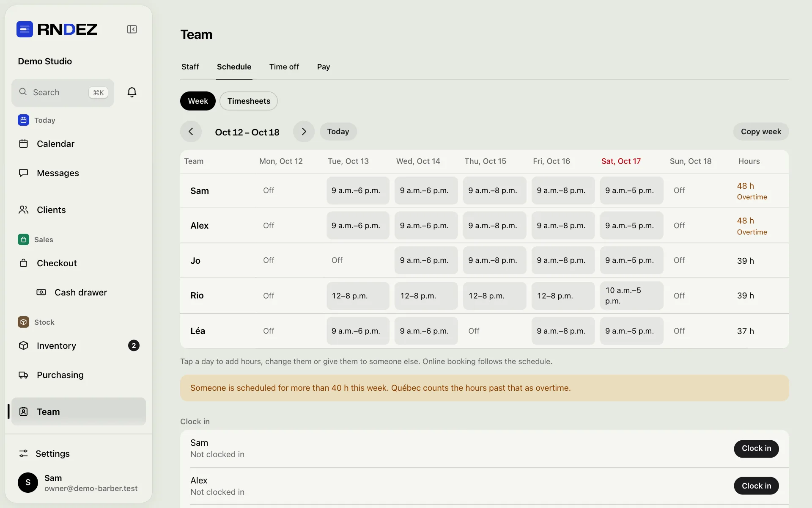This screenshot has height=508, width=812.
Task: Click Sam's avatar circle
Action: (x=28, y=483)
